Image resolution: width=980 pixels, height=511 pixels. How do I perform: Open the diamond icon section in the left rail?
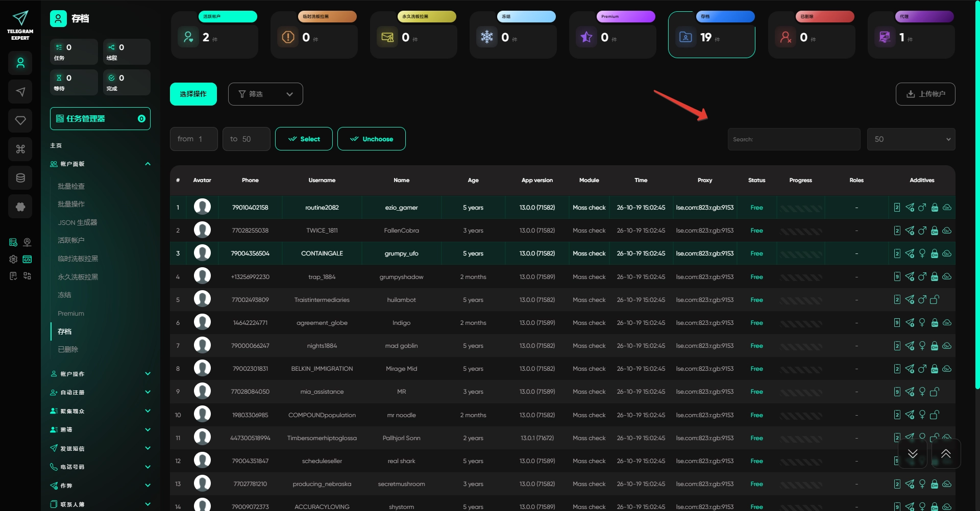pos(20,120)
